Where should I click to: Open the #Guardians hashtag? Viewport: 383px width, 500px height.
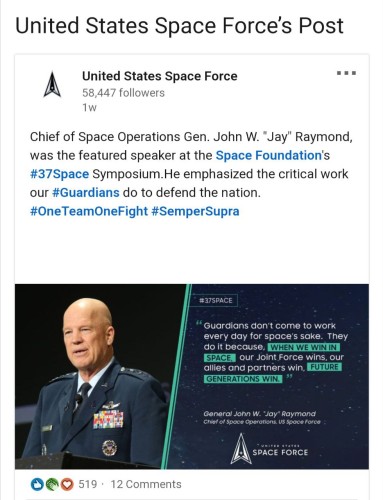click(86, 193)
